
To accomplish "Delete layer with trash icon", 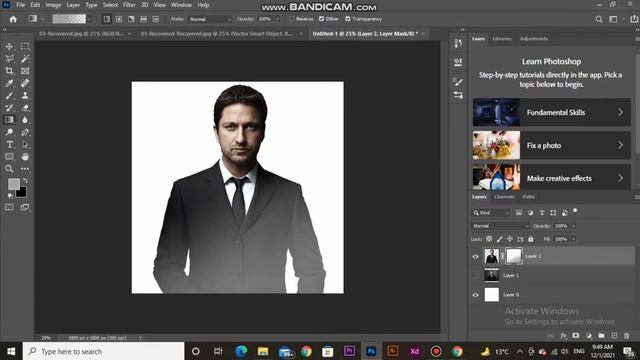I will tap(627, 336).
